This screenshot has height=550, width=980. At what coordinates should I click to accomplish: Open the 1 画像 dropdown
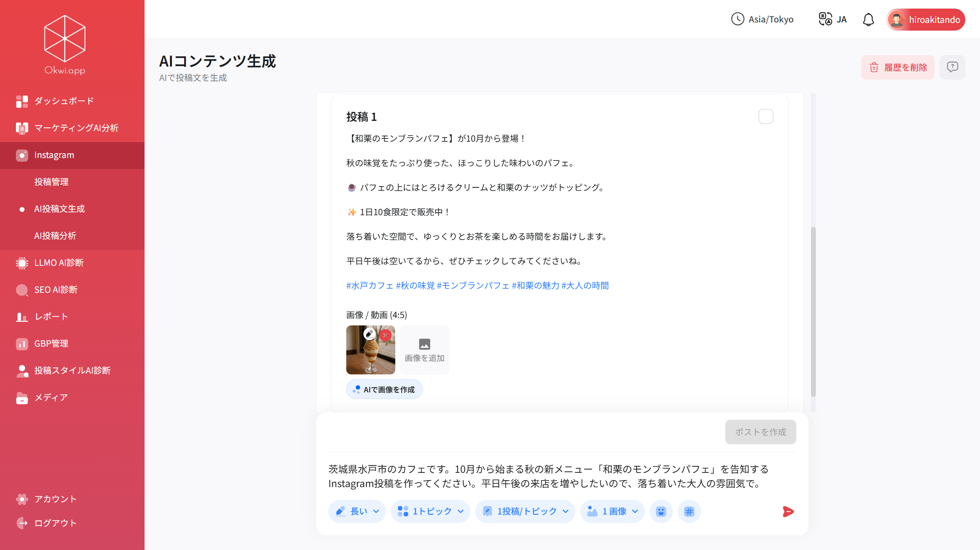coord(612,511)
